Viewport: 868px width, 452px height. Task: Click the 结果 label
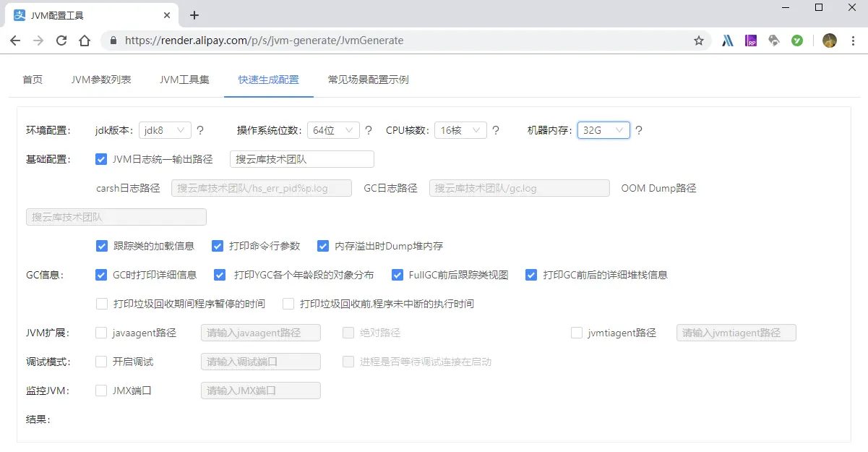pos(38,419)
